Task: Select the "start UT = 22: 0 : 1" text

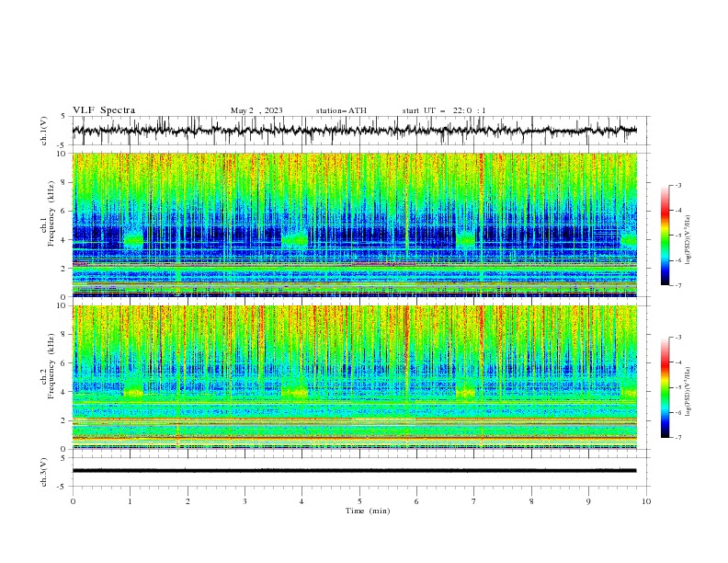Action: pos(444,110)
